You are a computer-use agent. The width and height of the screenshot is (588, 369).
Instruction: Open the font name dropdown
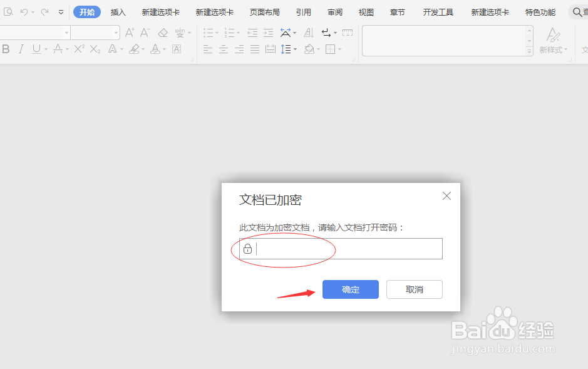click(67, 33)
